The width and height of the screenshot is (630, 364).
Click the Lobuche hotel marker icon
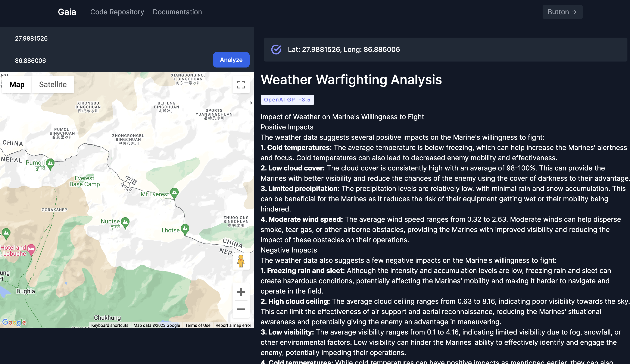[x=31, y=249]
